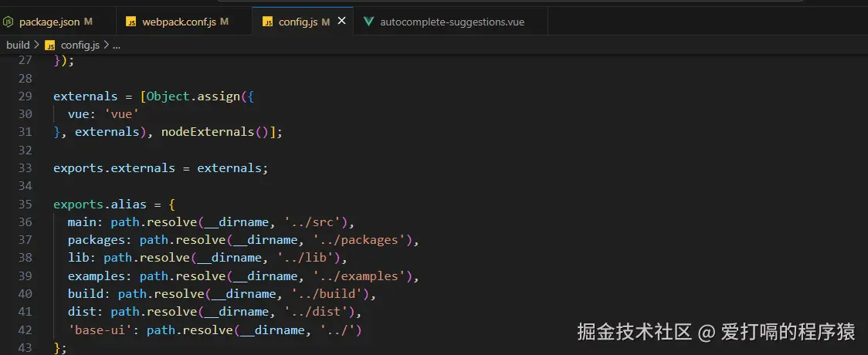This screenshot has height=355, width=868.
Task: Click the JS file icon in the breadcrumb
Action: pos(50,46)
